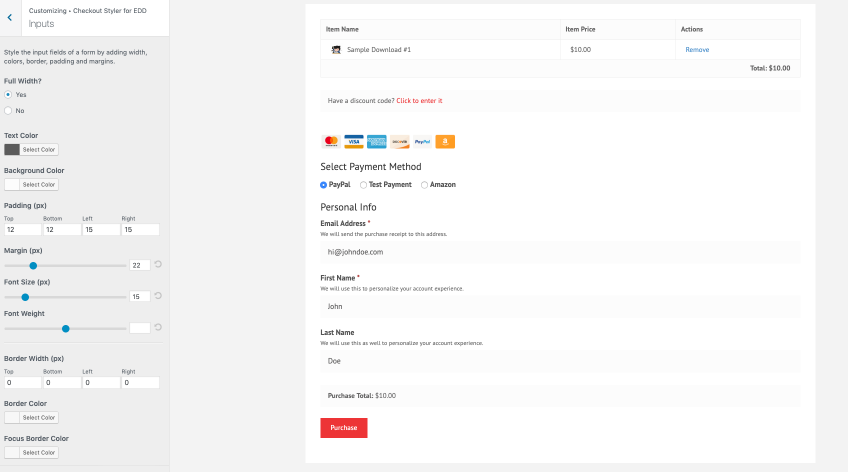848x472 pixels.
Task: Click the Font Size slider handle
Action: [25, 297]
